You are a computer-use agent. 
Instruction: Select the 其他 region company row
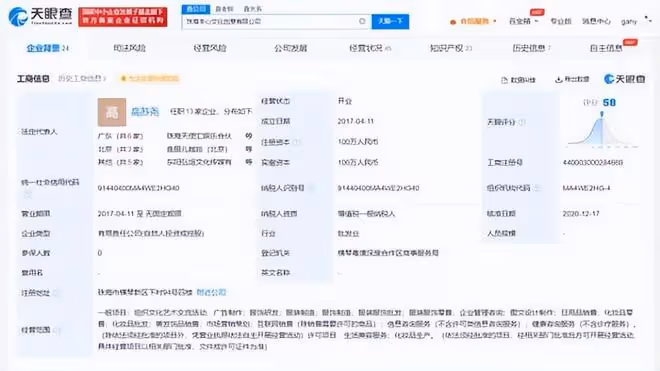click(120, 162)
